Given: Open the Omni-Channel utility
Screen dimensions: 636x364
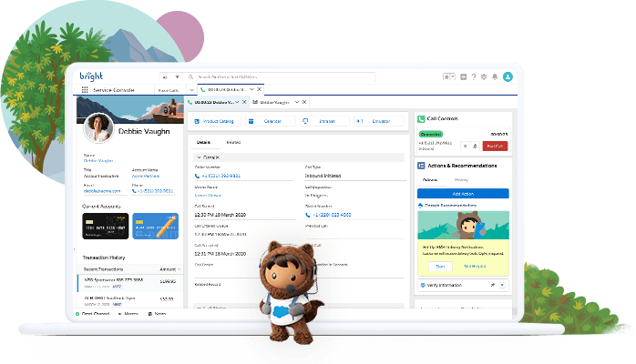Looking at the screenshot, I should [92, 314].
